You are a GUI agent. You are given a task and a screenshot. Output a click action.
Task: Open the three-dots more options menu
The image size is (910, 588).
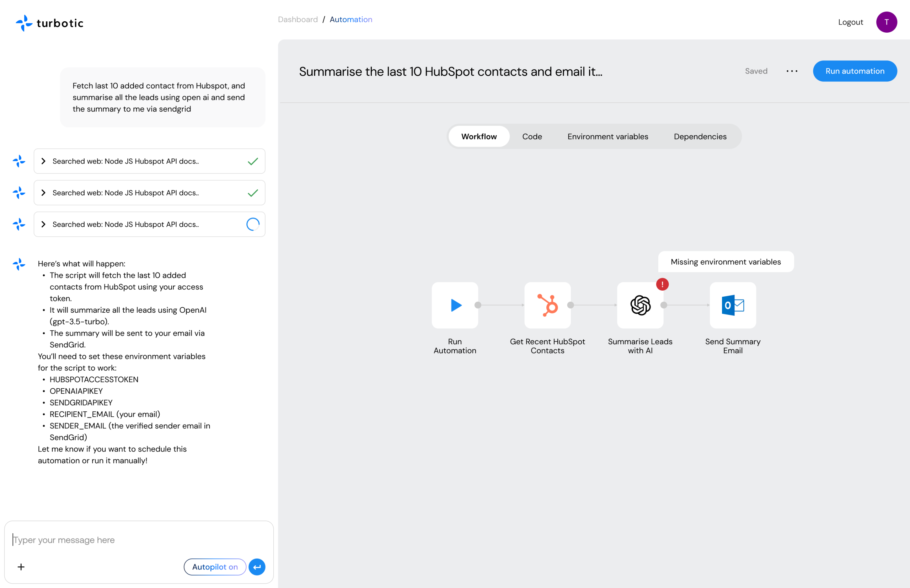click(x=792, y=71)
